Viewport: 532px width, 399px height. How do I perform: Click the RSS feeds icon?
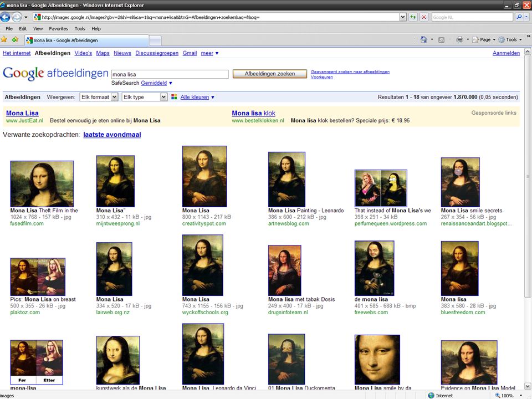(442, 40)
